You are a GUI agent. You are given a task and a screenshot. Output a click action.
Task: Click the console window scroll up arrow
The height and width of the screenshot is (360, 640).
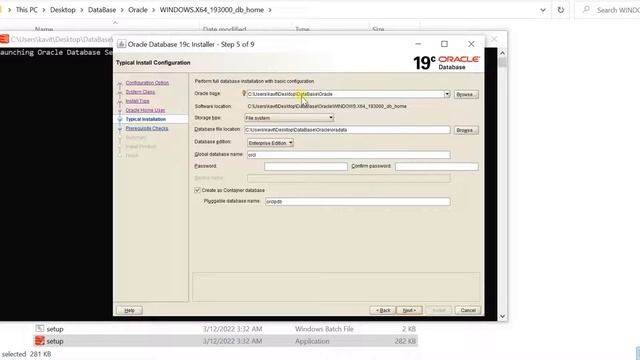tap(502, 53)
